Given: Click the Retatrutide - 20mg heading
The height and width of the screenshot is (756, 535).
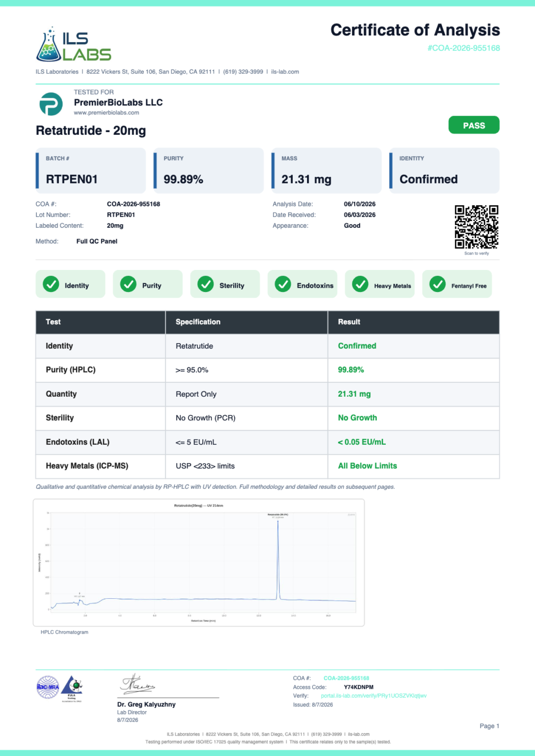Looking at the screenshot, I should coord(91,130).
